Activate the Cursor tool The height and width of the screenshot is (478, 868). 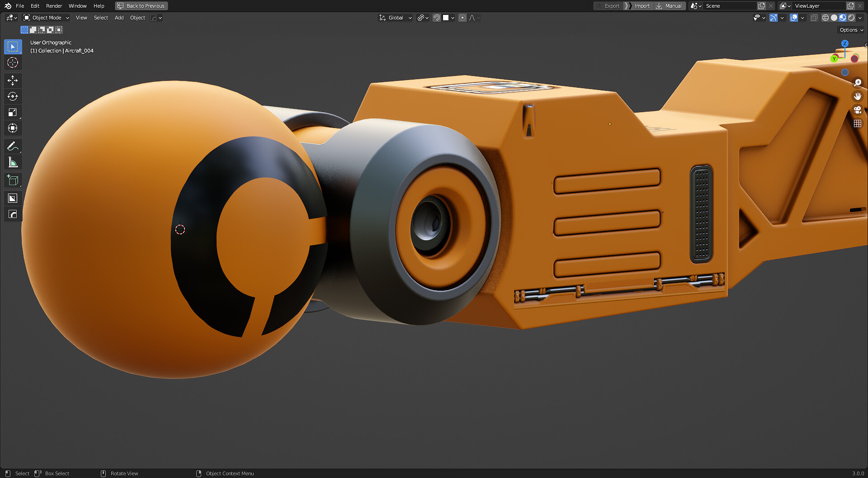(13, 62)
